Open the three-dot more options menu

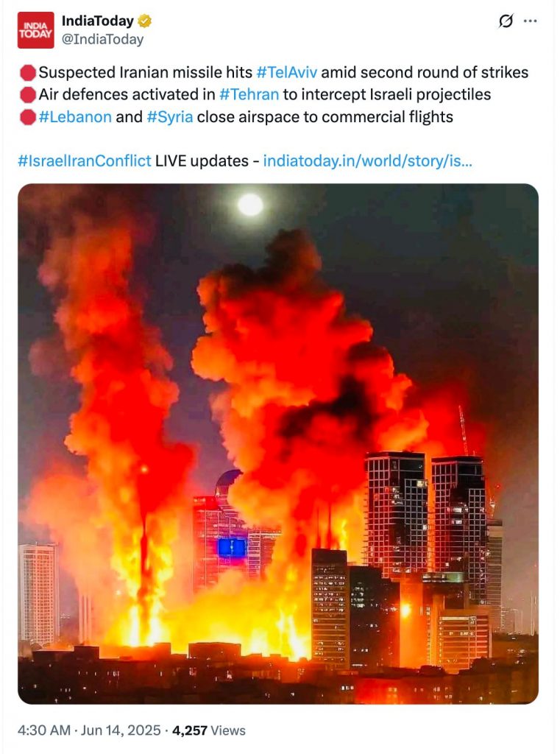coord(530,21)
